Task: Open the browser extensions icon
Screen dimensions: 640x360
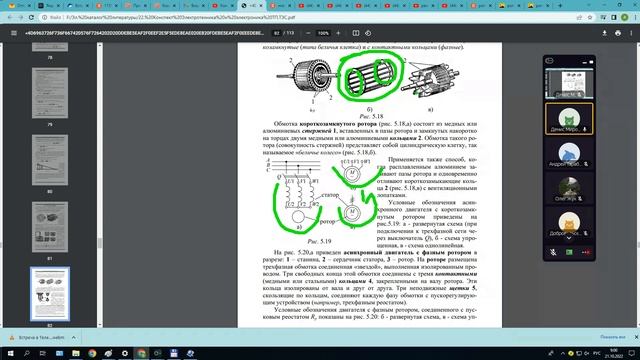Action: tap(603, 18)
